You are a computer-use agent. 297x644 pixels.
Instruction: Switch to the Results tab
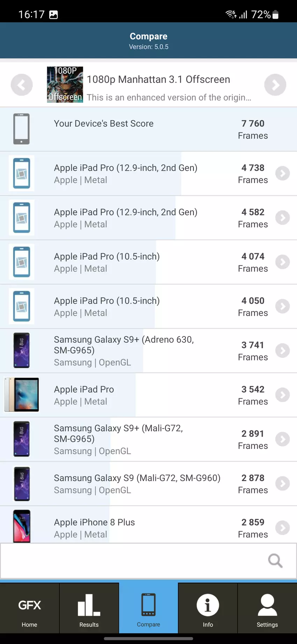coord(89,608)
